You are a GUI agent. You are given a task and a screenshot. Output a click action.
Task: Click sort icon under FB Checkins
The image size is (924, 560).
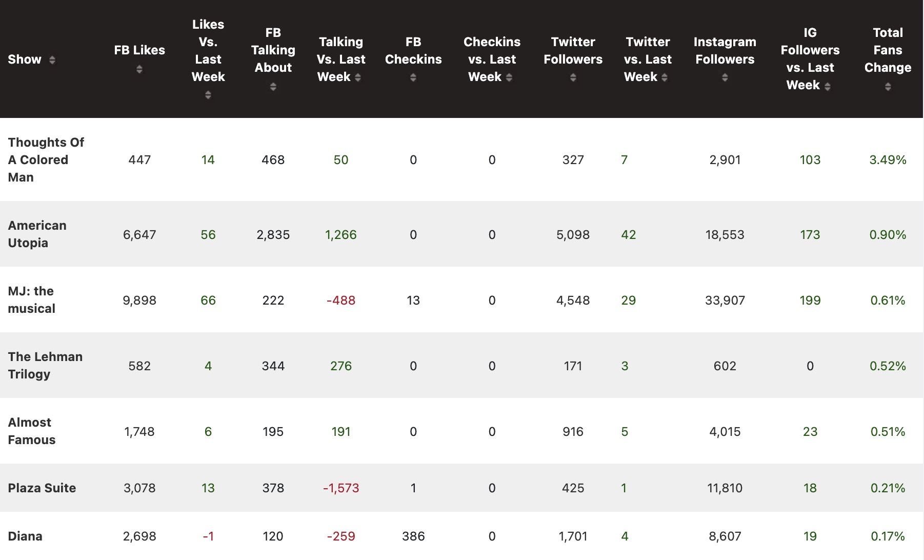coord(413,77)
